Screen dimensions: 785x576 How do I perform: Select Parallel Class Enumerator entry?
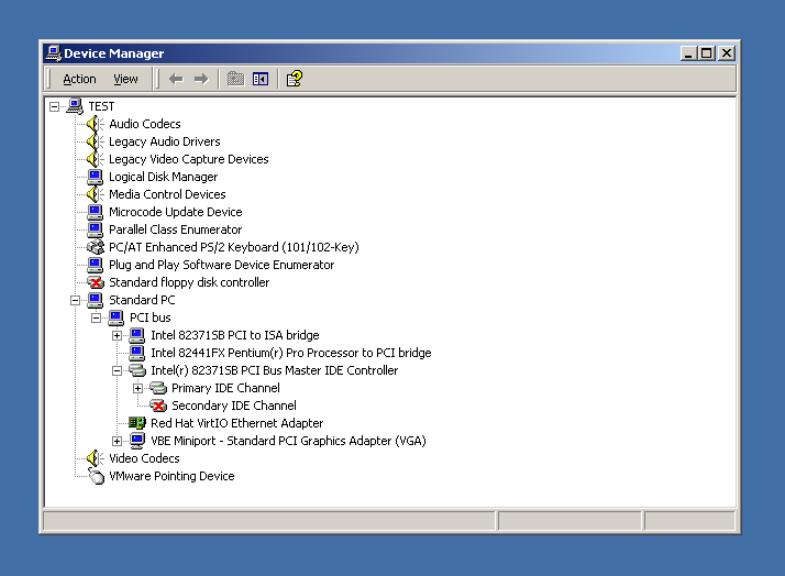click(175, 230)
